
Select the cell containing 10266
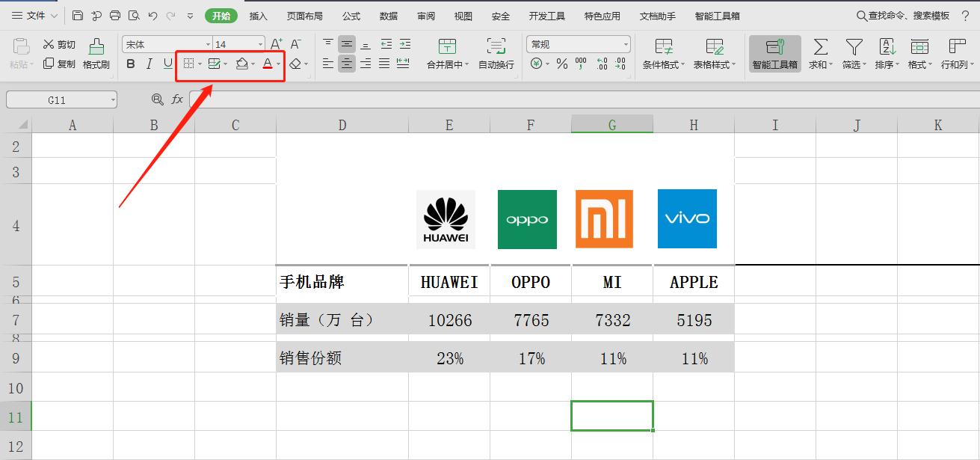449,320
